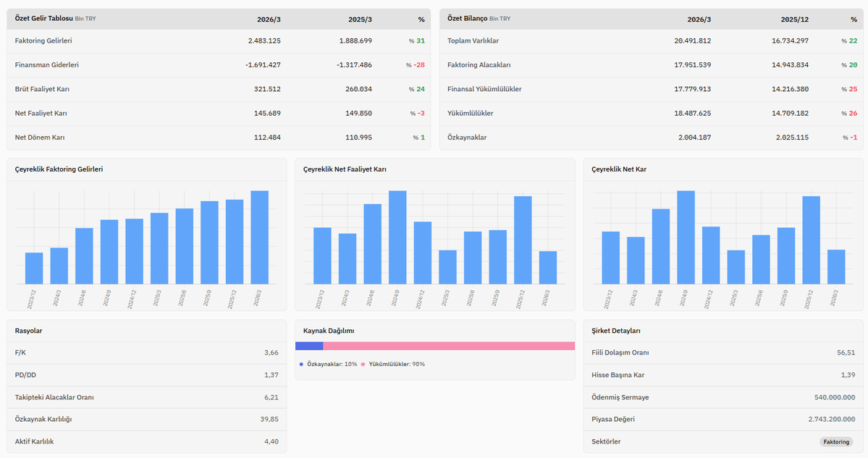Click the blue Özkaynaklar segment of Kaynak Dağılımı bar
Viewport: 868px width, 458px height.
tap(309, 347)
